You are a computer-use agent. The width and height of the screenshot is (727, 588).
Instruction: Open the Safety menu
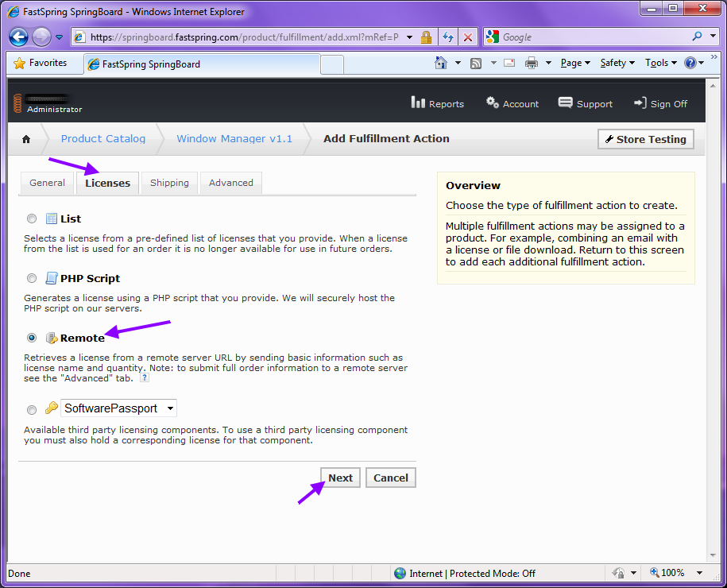point(617,63)
